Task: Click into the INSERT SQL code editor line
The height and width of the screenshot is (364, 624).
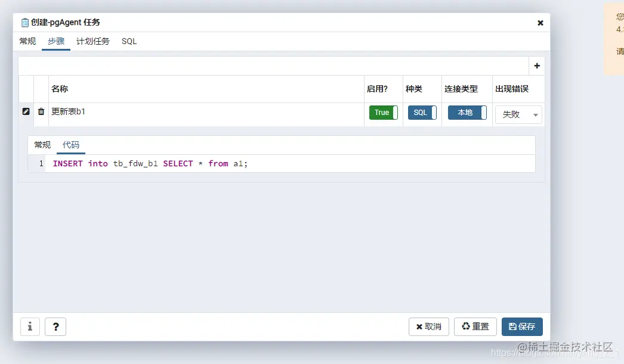Action: pos(290,164)
